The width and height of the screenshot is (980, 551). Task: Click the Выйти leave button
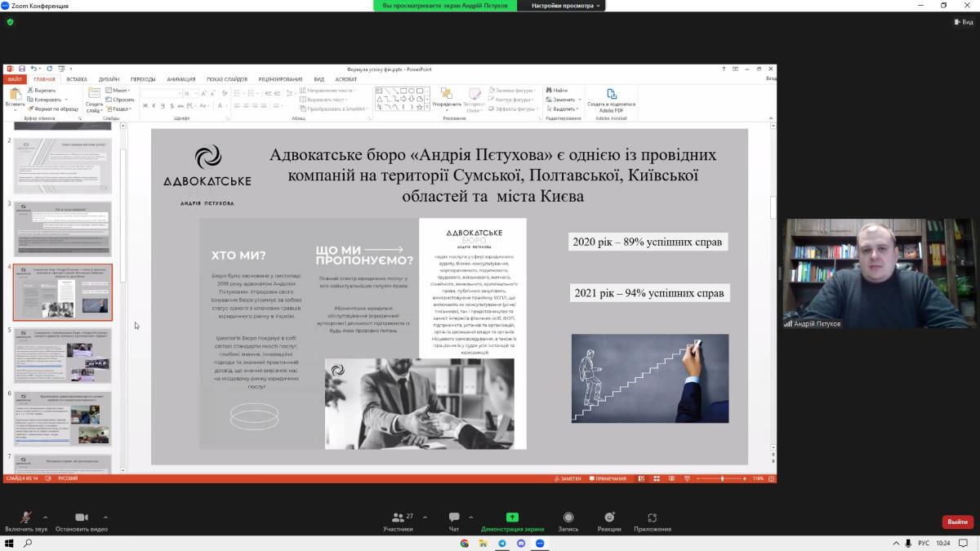957,522
